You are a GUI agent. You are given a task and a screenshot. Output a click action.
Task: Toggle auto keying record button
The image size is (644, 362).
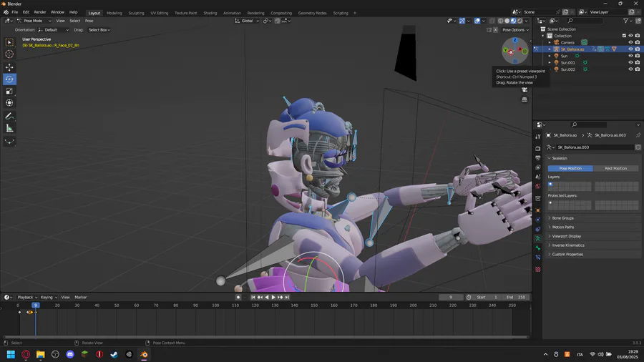(x=238, y=297)
